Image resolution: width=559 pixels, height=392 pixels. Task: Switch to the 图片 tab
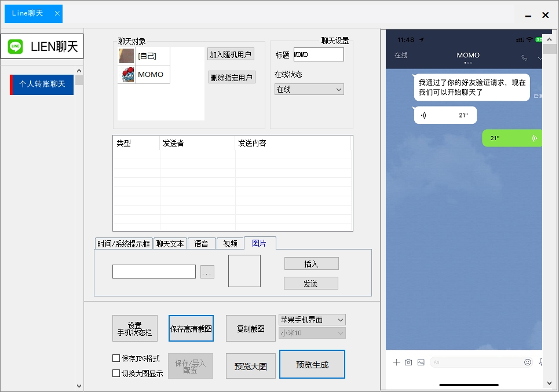(260, 243)
